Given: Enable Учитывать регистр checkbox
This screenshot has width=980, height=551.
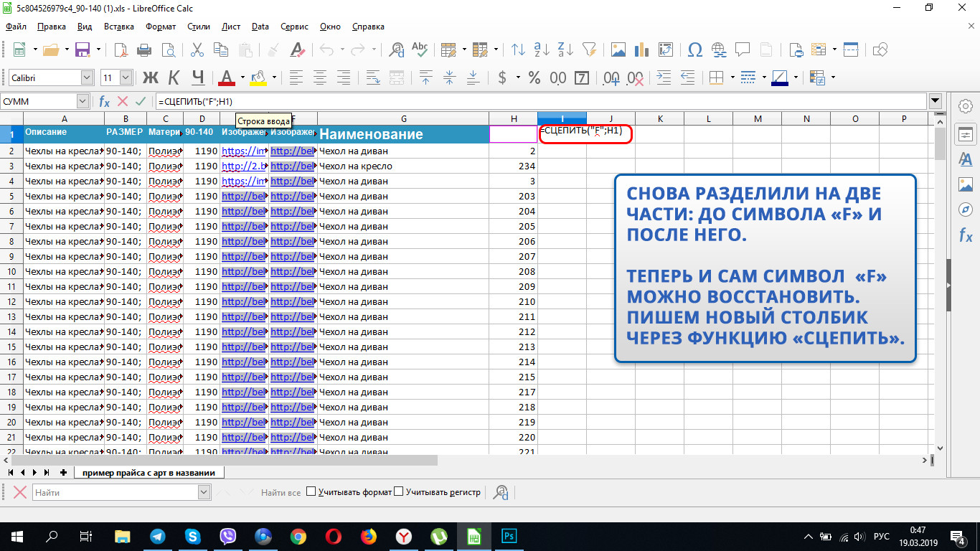Looking at the screenshot, I should (x=400, y=491).
